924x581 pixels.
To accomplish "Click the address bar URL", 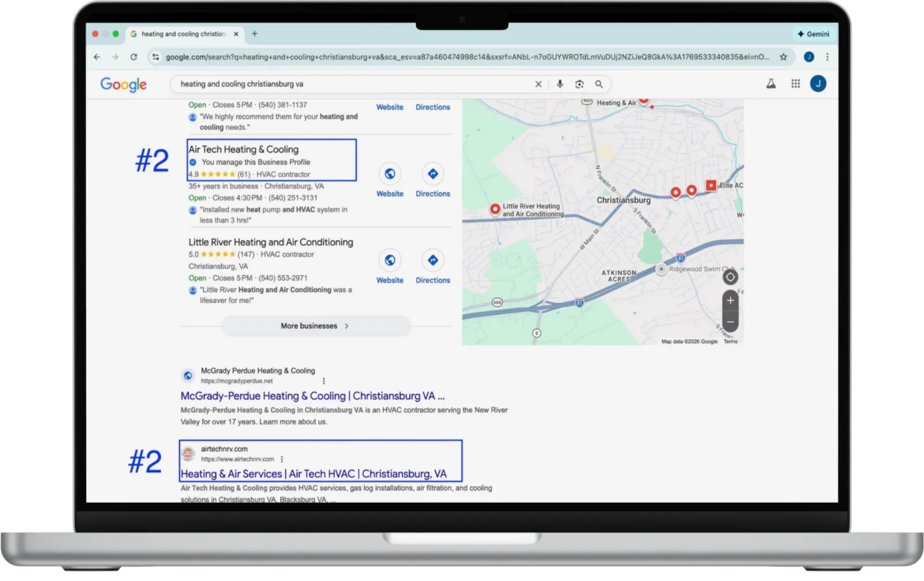I will 467,57.
